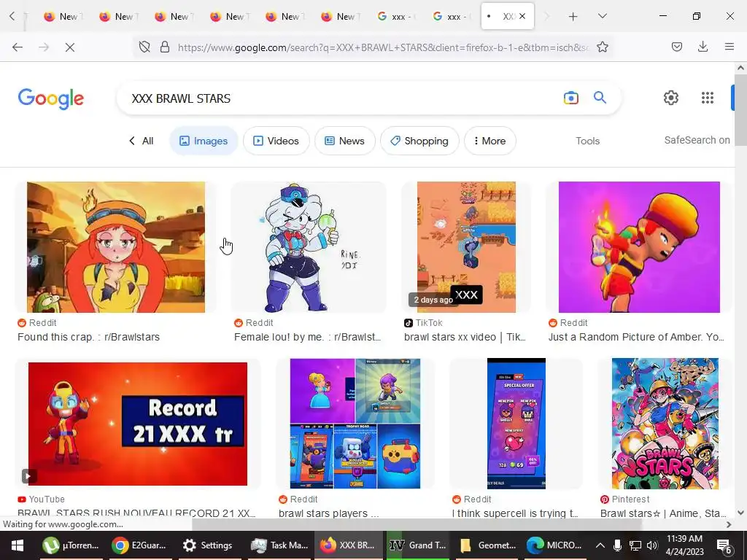
Task: List all tabs dropdown
Action: (602, 16)
